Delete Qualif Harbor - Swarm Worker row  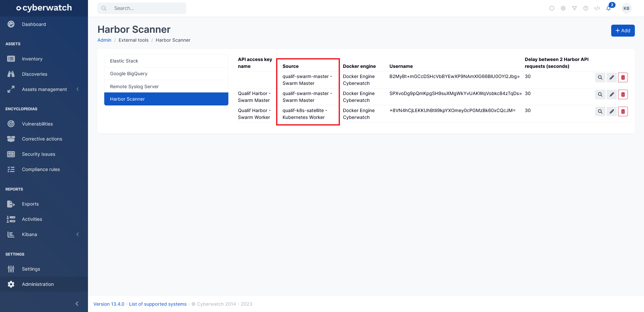point(623,112)
